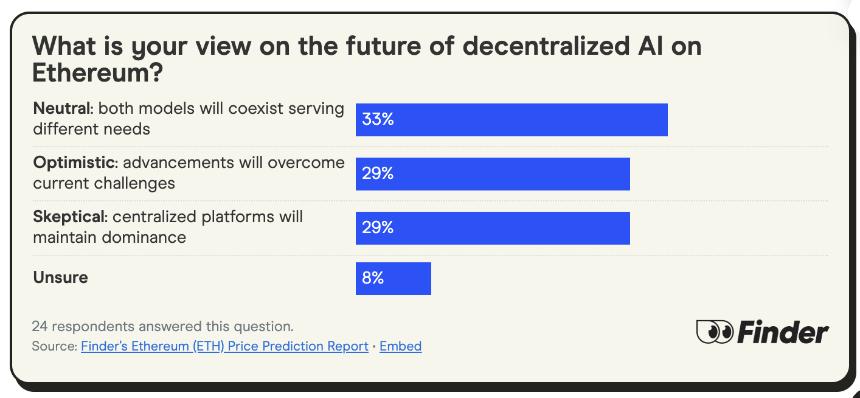The height and width of the screenshot is (398, 860).
Task: Open Finder's Ethereum (ETH) Price Prediction Report link
Action: (224, 346)
